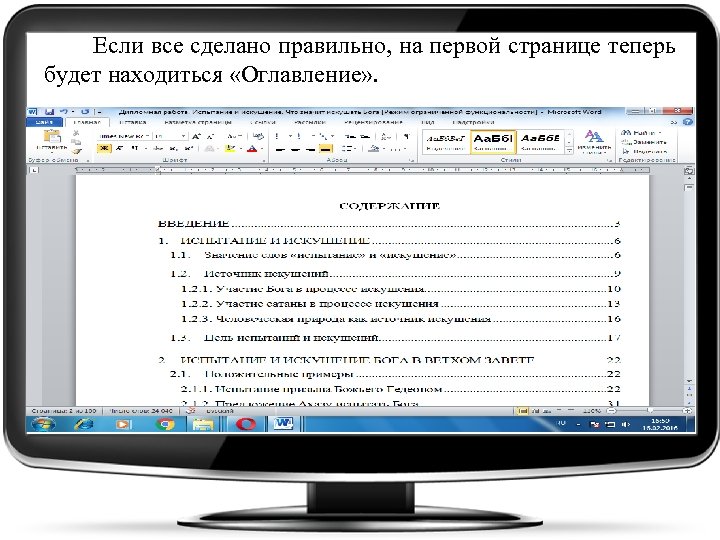Select the highlighted Заголовок style
The image size is (720, 540).
[x=493, y=142]
